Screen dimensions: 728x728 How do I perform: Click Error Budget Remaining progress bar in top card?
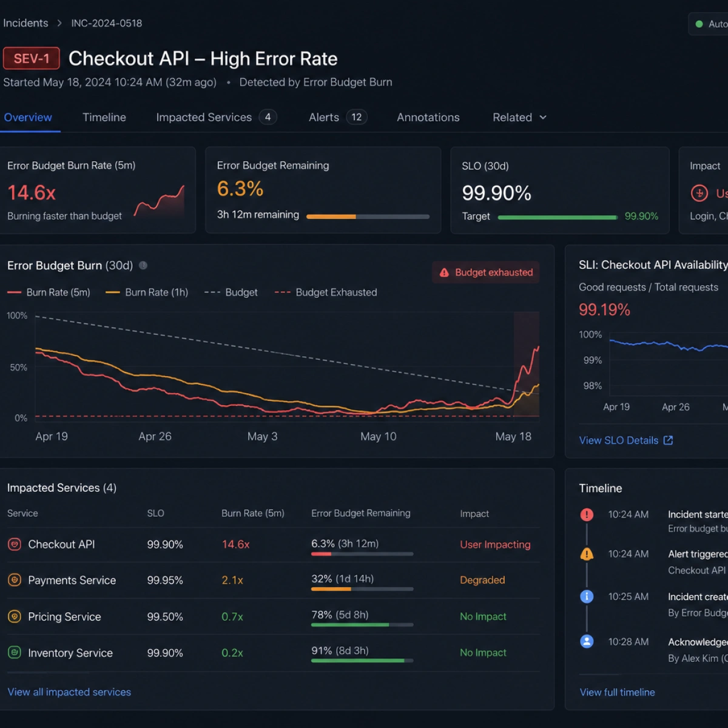[368, 216]
